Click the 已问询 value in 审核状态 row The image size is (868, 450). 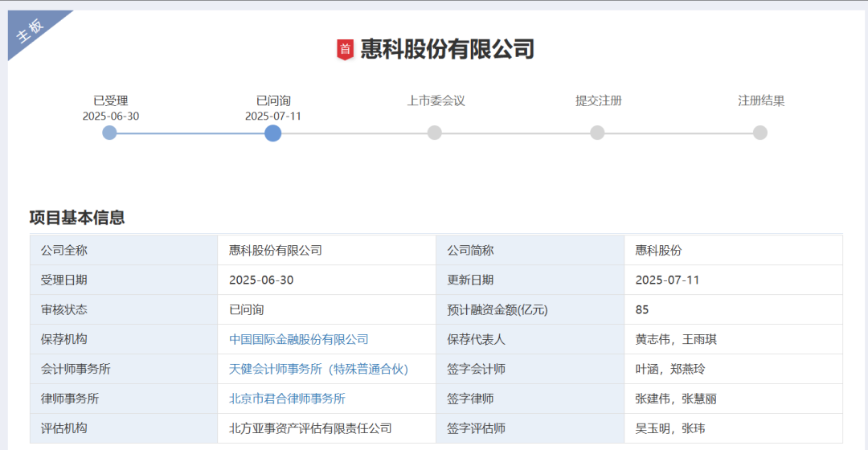pyautogui.click(x=247, y=309)
